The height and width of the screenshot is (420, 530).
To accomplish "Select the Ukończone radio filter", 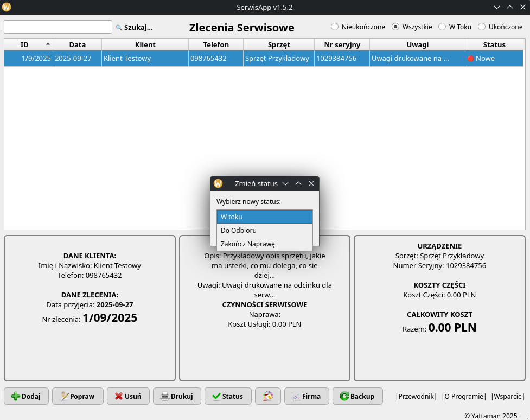I will pos(482,27).
